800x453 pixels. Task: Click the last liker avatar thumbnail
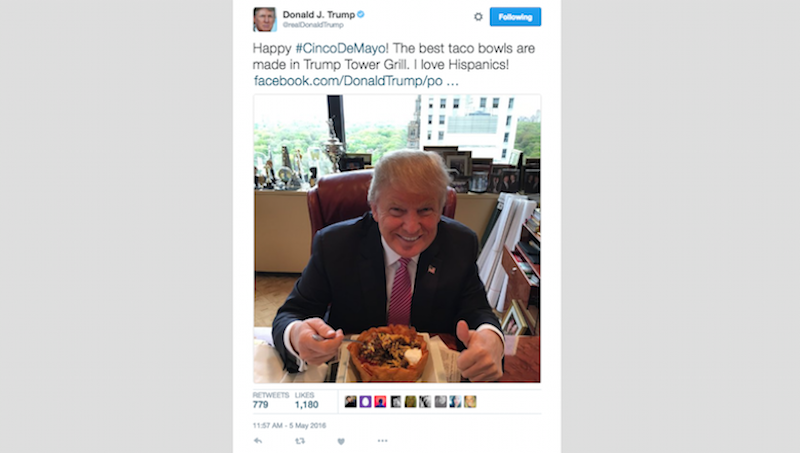pyautogui.click(x=470, y=401)
